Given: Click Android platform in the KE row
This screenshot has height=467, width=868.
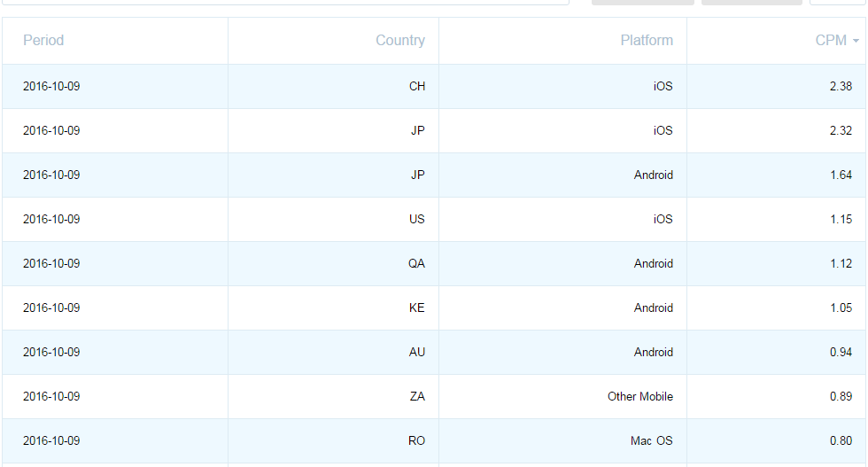Looking at the screenshot, I should click(654, 308).
